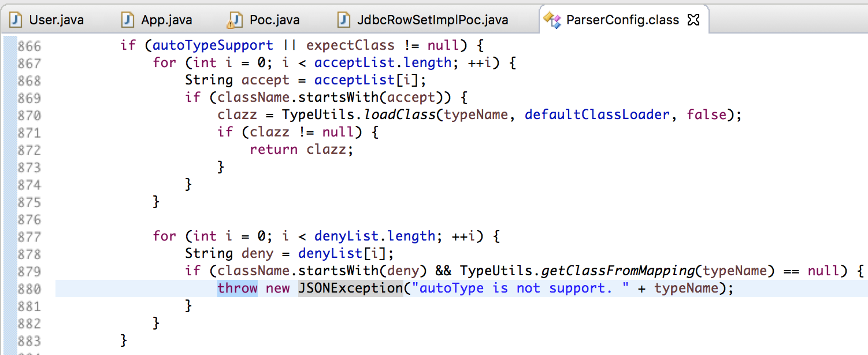Click the 'false' argument on line 870
The width and height of the screenshot is (868, 355).
pos(706,114)
